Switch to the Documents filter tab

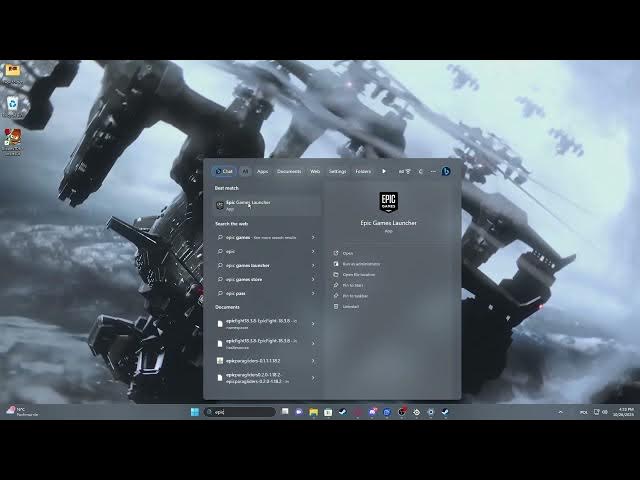(x=289, y=171)
